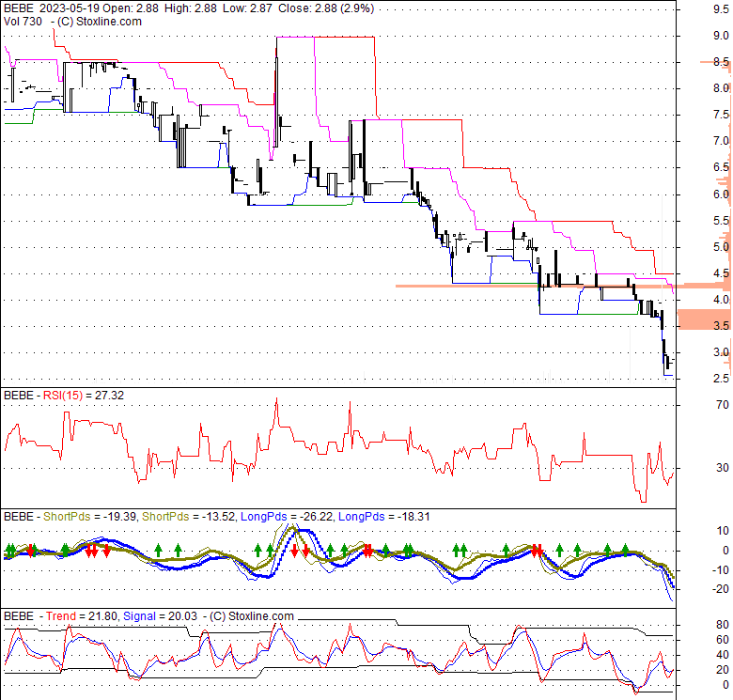Click the 10 label on momentum axis
Image resolution: width=733 pixels, height=700 pixels.
(x=723, y=531)
